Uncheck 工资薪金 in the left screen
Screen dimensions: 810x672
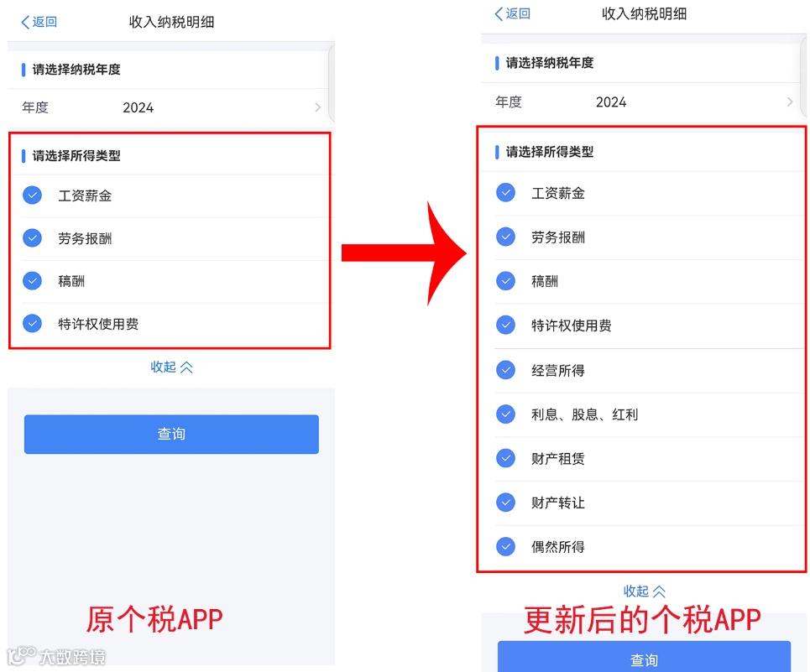click(32, 195)
